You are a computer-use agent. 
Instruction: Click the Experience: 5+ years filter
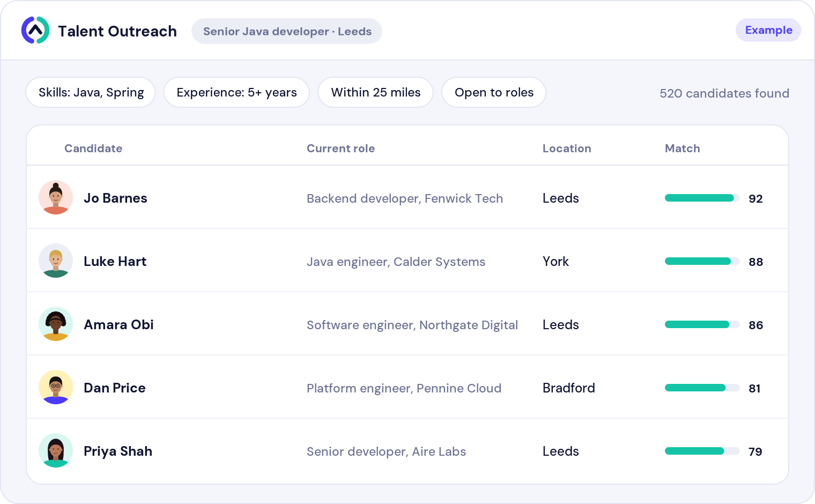[x=236, y=92]
